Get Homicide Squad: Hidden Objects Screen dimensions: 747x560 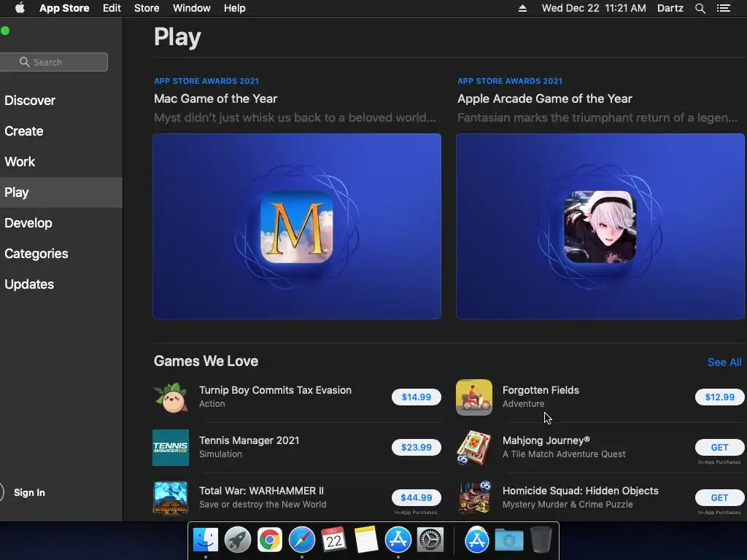[x=719, y=497]
